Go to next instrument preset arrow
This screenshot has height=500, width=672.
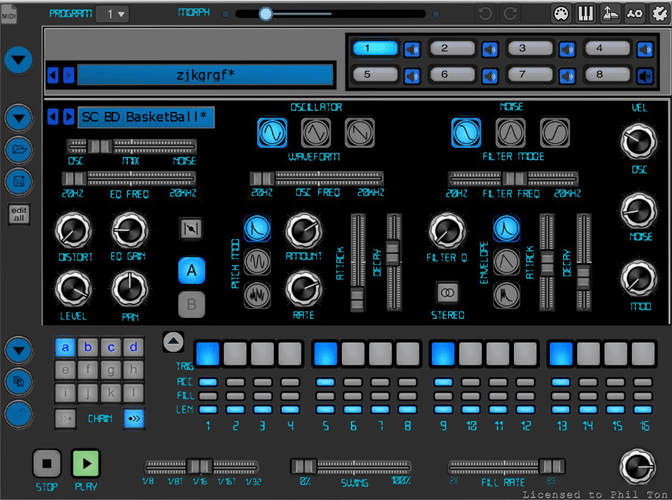click(x=69, y=117)
